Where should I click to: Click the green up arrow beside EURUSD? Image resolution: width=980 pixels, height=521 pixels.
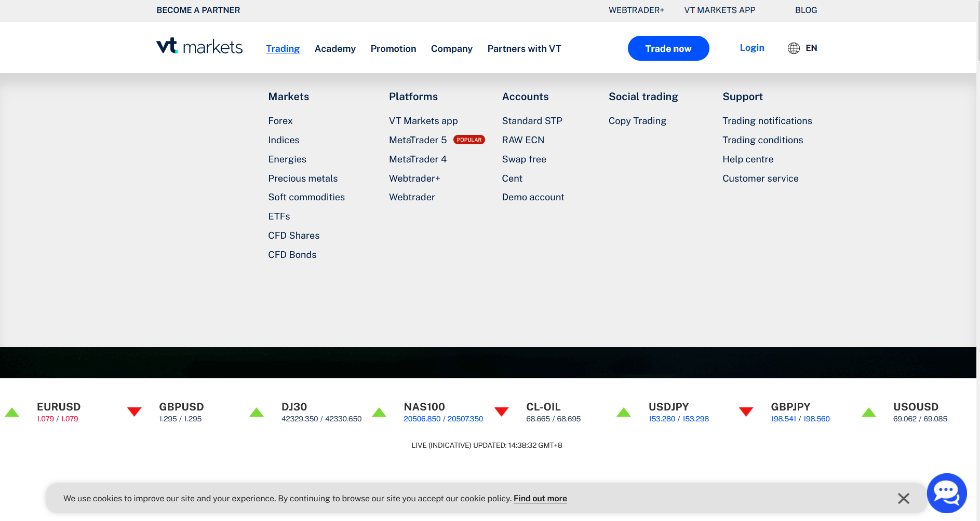point(12,412)
